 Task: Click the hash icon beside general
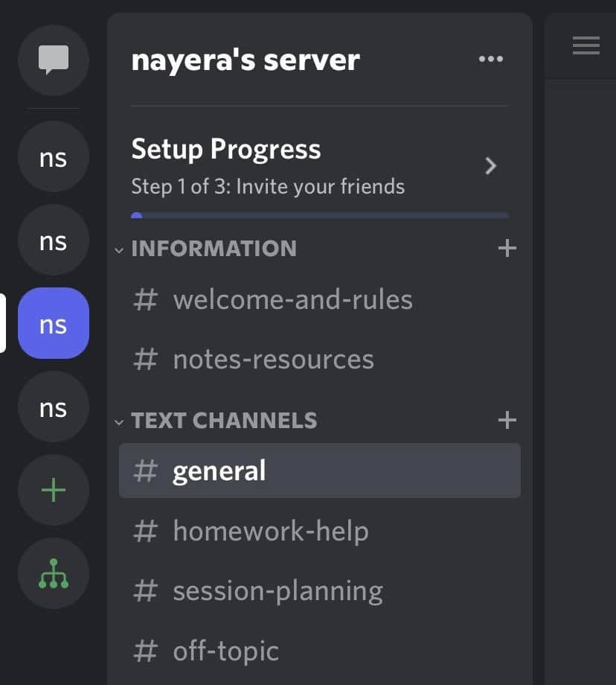click(145, 471)
